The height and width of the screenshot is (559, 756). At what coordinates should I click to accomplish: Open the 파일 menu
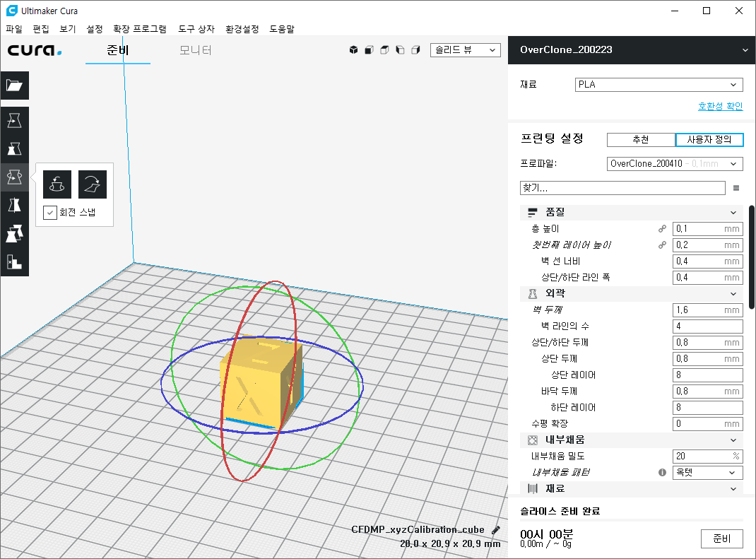pyautogui.click(x=14, y=29)
